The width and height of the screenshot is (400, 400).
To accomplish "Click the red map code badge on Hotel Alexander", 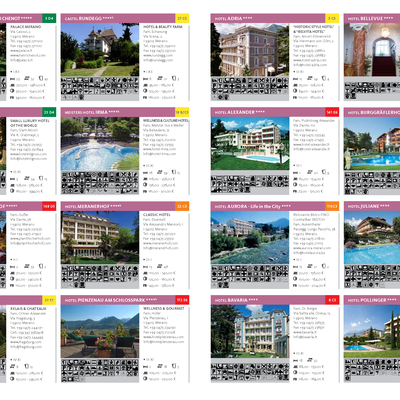I will (332, 112).
